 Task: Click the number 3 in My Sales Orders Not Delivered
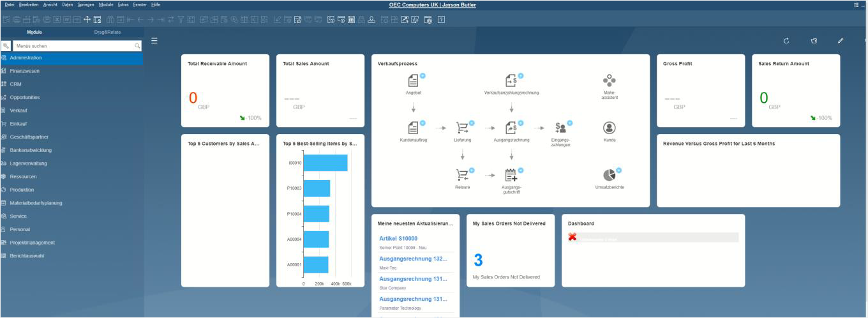pyautogui.click(x=478, y=260)
